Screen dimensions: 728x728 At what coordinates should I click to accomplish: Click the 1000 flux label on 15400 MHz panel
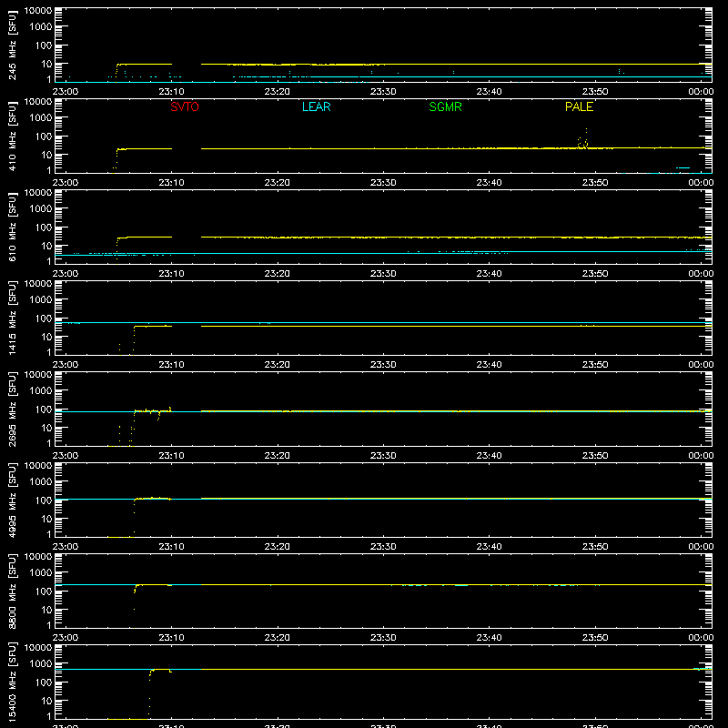pyautogui.click(x=41, y=664)
